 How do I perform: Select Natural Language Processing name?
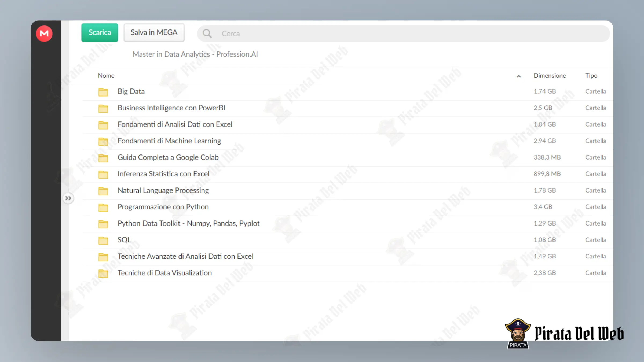(x=163, y=190)
